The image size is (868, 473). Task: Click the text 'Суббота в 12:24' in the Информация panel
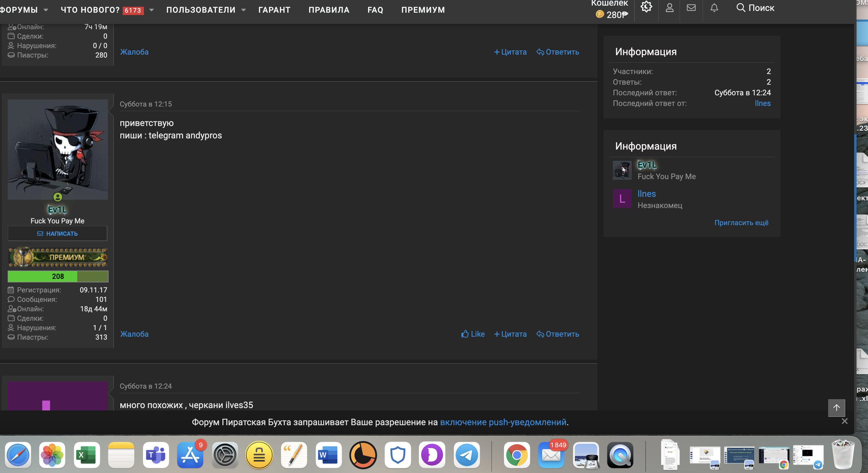point(743,92)
